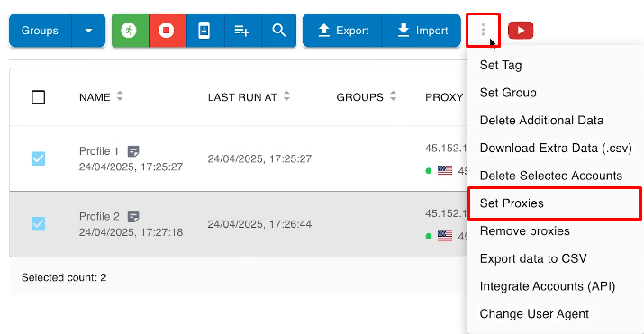Choose Remove proxies from the menu
Screen dimensions: 644x334
coord(524,231)
